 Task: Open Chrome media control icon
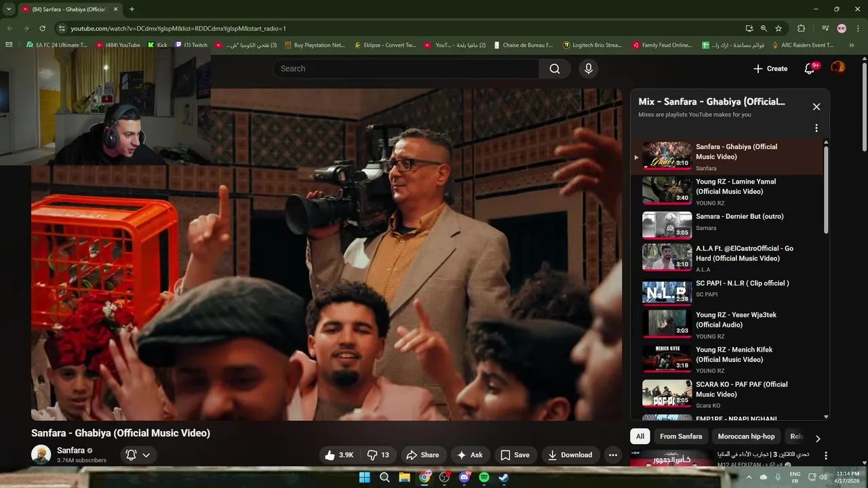pos(825,28)
